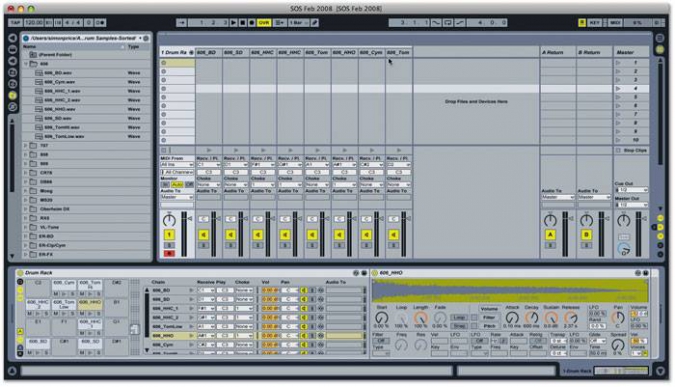Screen dimensions: 675x387
Task: Expand the CR78 folder
Action: pyautogui.click(x=26, y=173)
